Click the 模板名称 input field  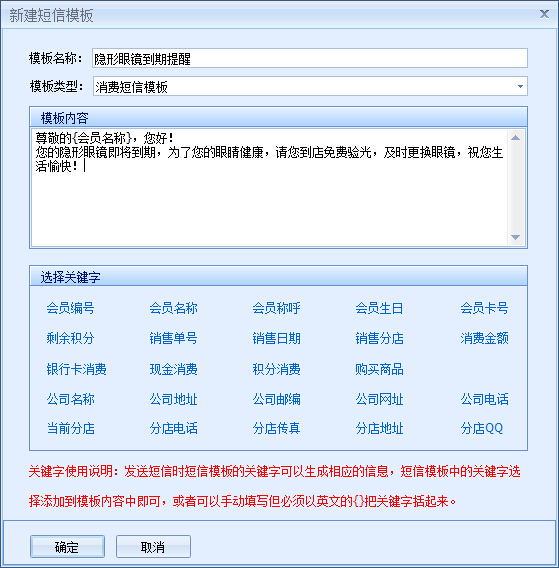[x=310, y=58]
